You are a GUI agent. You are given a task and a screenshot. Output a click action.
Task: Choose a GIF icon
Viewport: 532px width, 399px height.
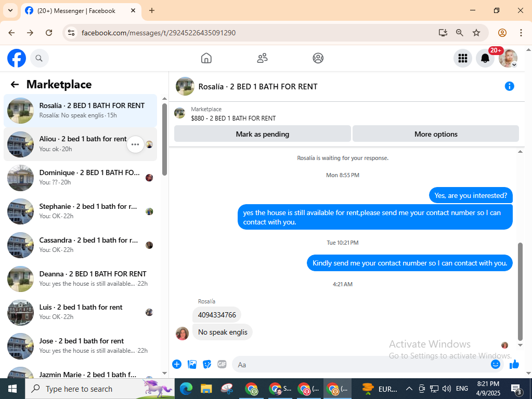pyautogui.click(x=222, y=364)
